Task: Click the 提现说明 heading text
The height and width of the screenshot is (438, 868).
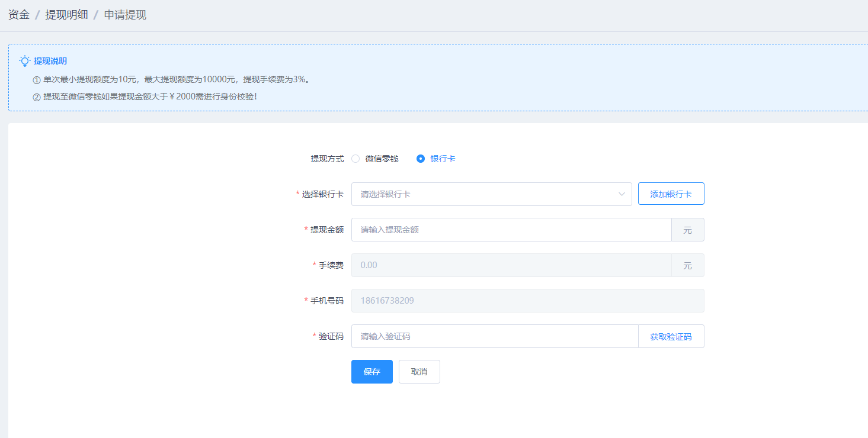Action: 50,61
